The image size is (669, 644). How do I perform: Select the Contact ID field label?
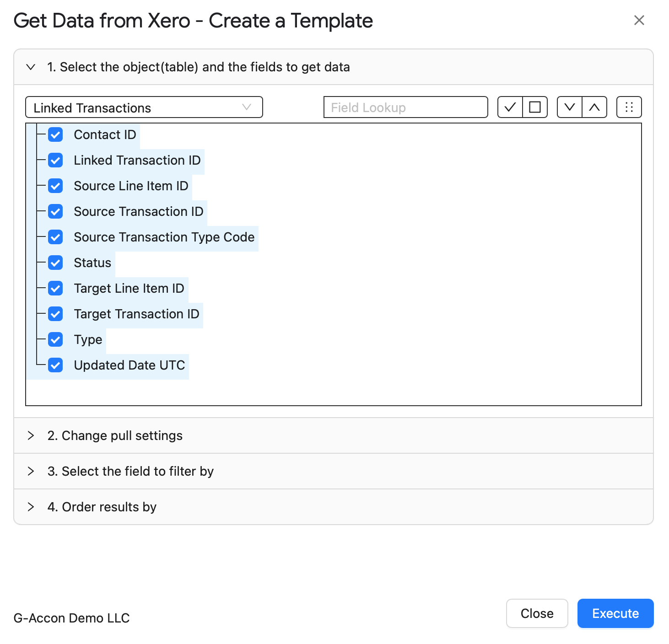point(105,134)
